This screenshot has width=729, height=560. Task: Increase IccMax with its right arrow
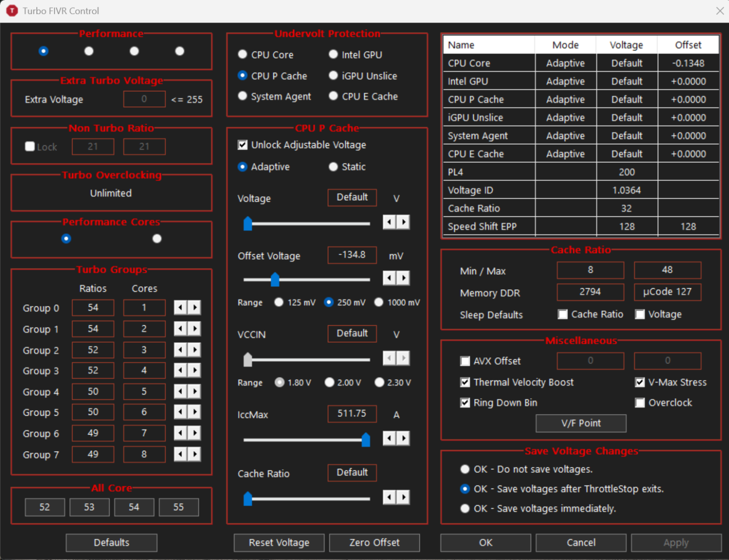[x=403, y=439]
